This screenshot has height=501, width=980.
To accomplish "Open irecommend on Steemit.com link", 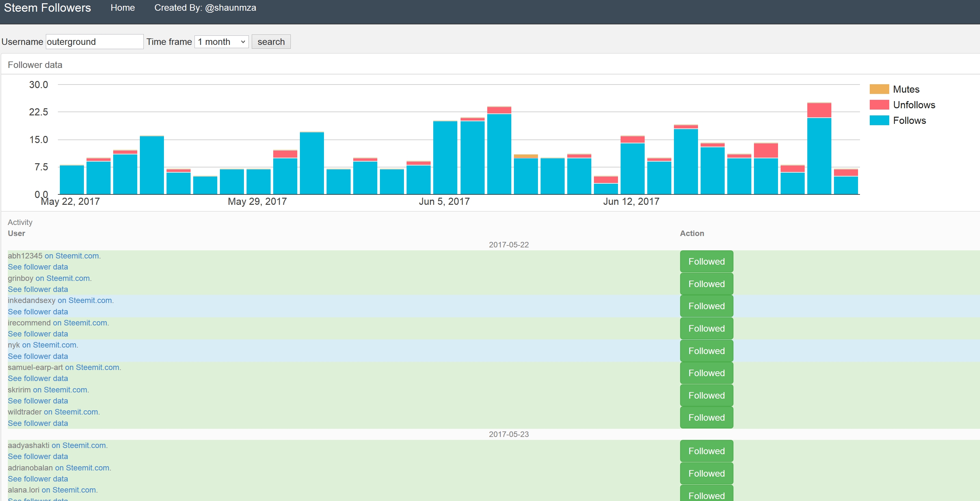I will tap(81, 323).
